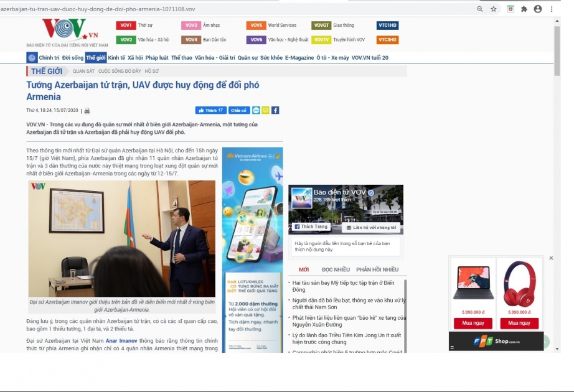Open the E-Magazine menu item

pyautogui.click(x=299, y=57)
